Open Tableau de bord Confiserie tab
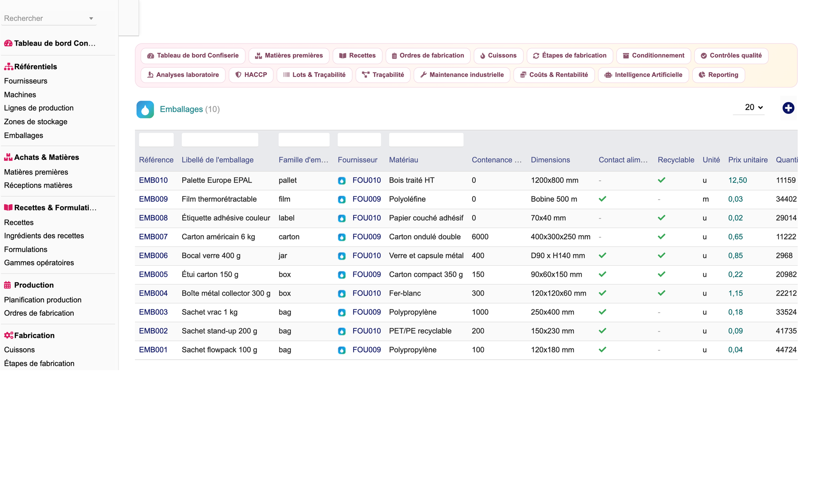 [x=193, y=56]
